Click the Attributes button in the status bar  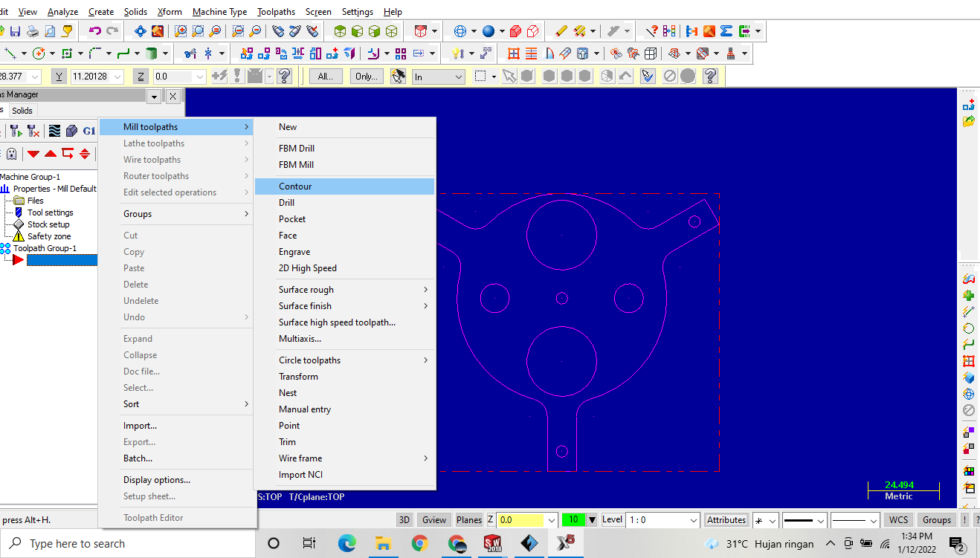pos(726,519)
